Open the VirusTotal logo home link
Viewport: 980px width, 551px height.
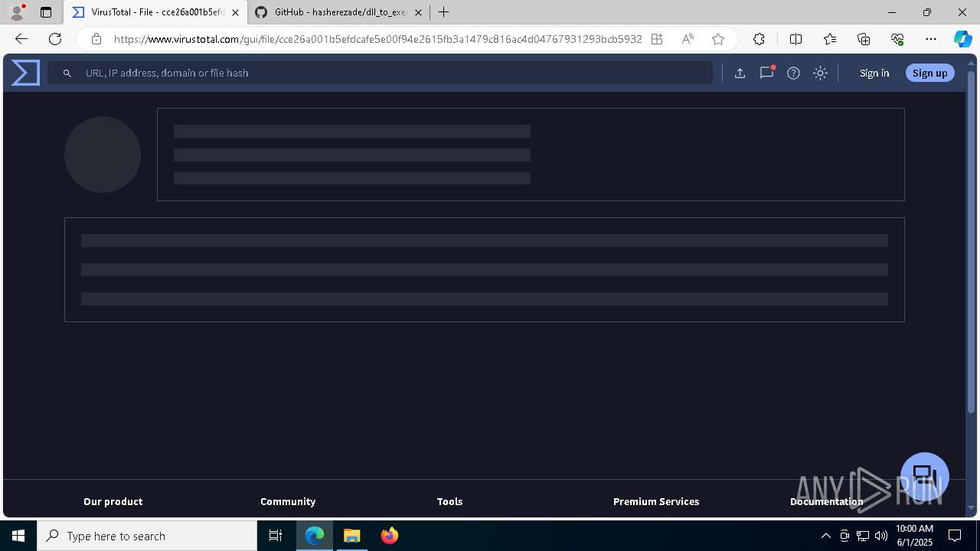[x=25, y=73]
